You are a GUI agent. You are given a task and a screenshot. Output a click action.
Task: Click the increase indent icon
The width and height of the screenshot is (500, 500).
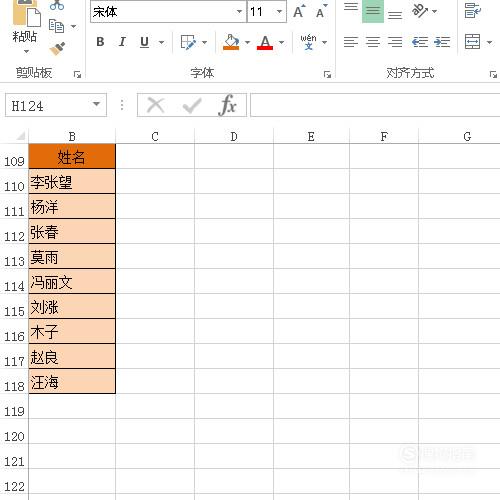coord(442,42)
